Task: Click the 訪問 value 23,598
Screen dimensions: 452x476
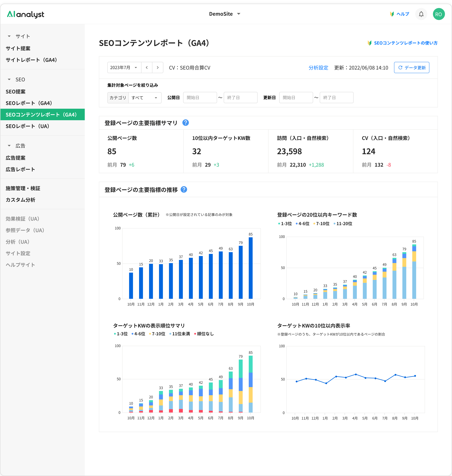Action: point(289,151)
